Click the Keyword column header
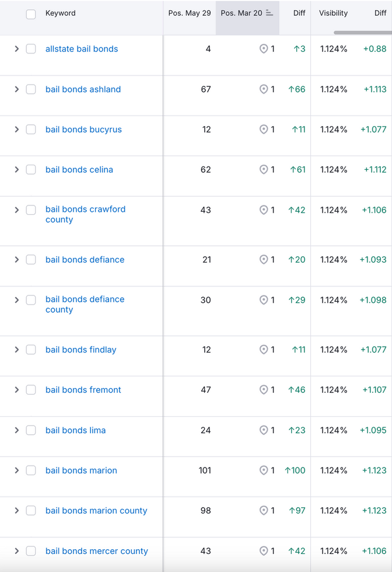 tap(60, 13)
